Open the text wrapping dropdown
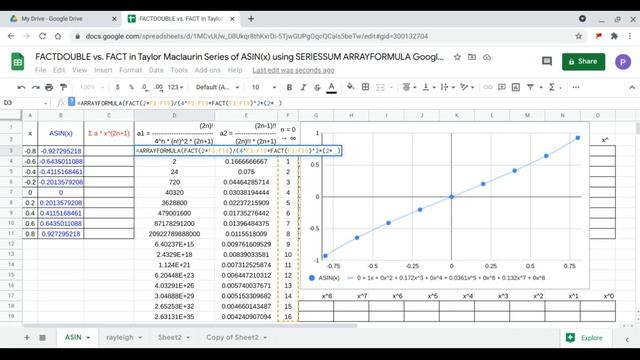The width and height of the screenshot is (640, 360). tap(447, 87)
